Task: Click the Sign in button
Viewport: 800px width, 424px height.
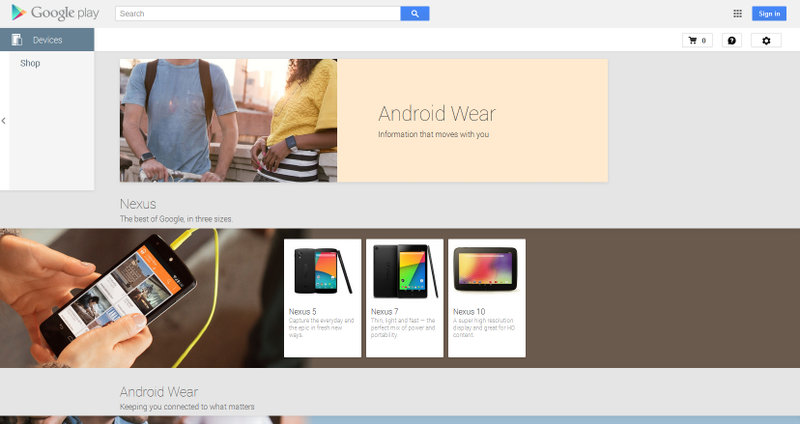Action: 769,14
